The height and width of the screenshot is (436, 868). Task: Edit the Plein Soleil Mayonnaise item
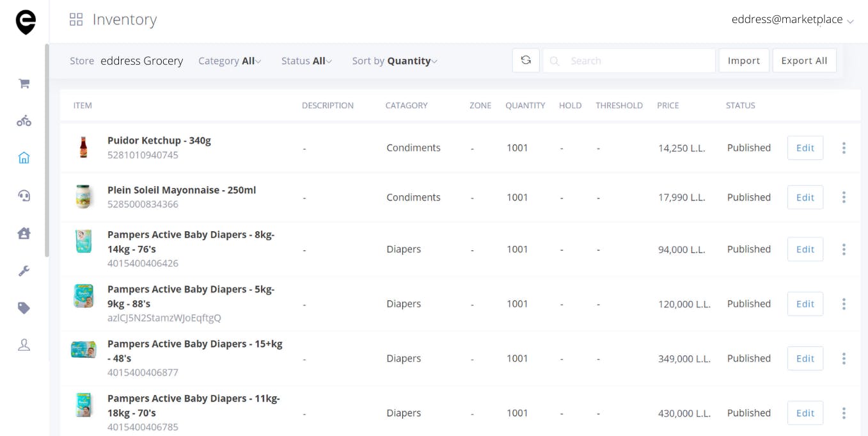[805, 197]
